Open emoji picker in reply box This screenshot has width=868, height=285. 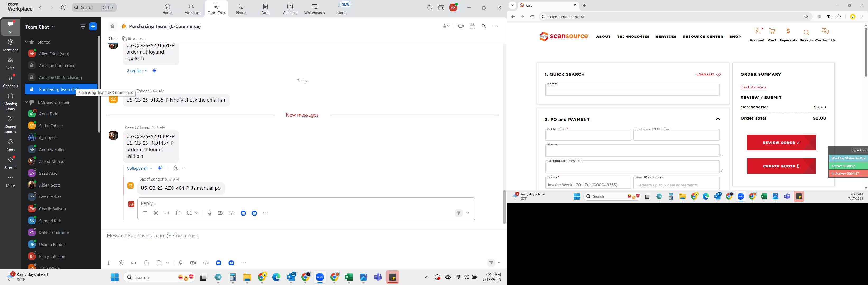156,213
